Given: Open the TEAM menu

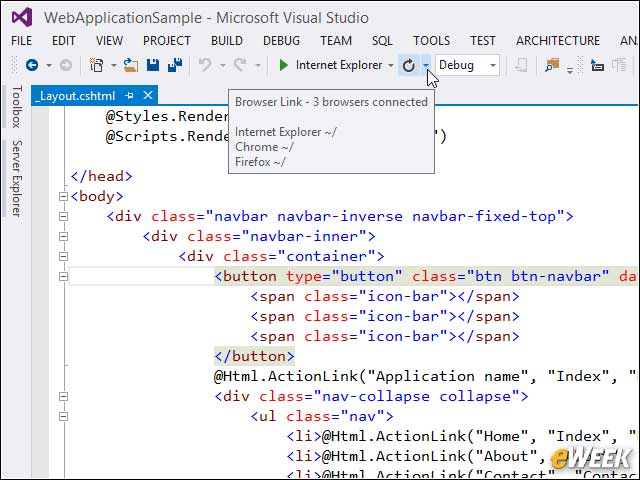Looking at the screenshot, I should (336, 41).
